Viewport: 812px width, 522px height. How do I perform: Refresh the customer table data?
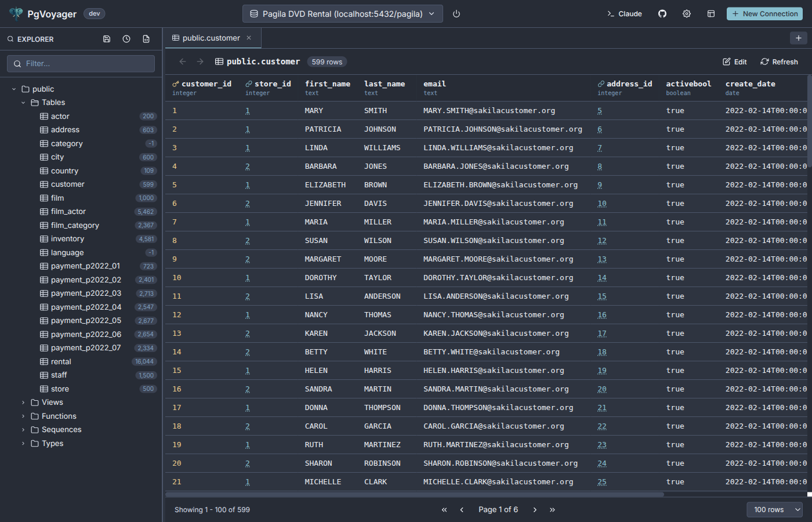780,61
